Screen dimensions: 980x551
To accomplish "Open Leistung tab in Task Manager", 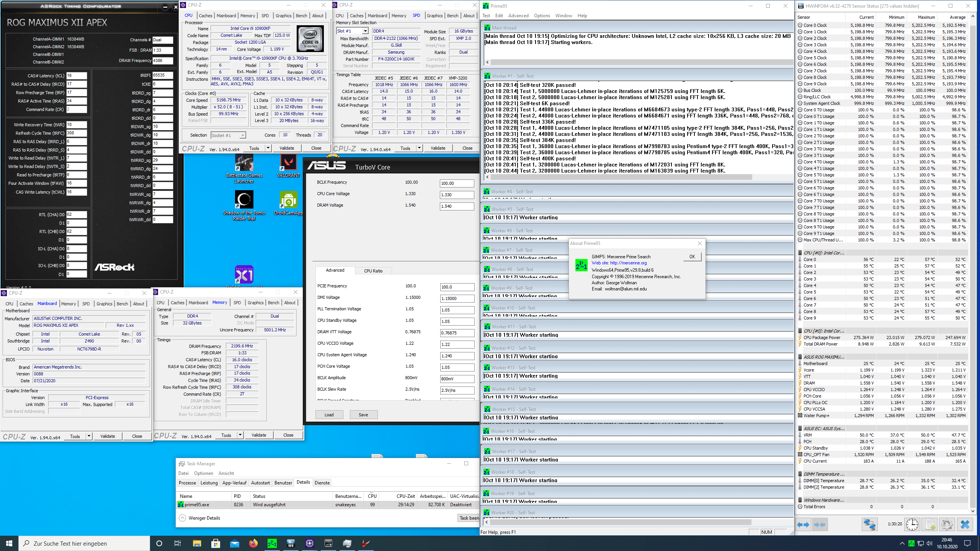I will (x=209, y=483).
